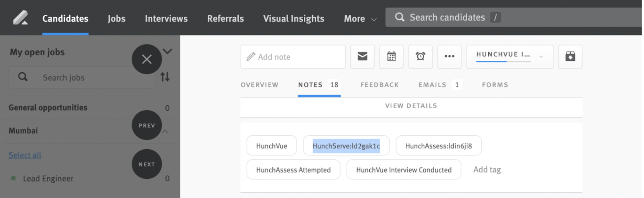
Task: Click the HunchAssess Attempted tag
Action: click(293, 170)
